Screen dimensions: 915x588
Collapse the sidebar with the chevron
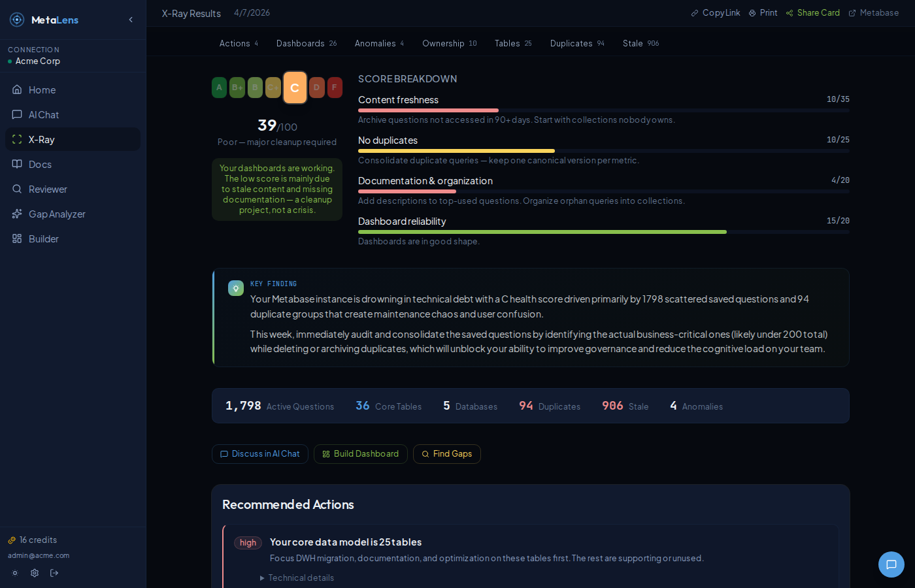click(131, 20)
